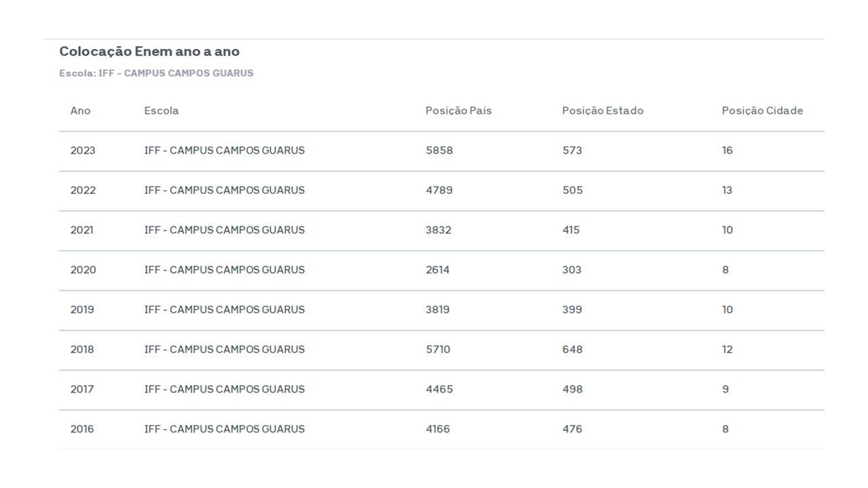Click the 2016 year cell
The width and height of the screenshot is (868, 488).
point(82,429)
